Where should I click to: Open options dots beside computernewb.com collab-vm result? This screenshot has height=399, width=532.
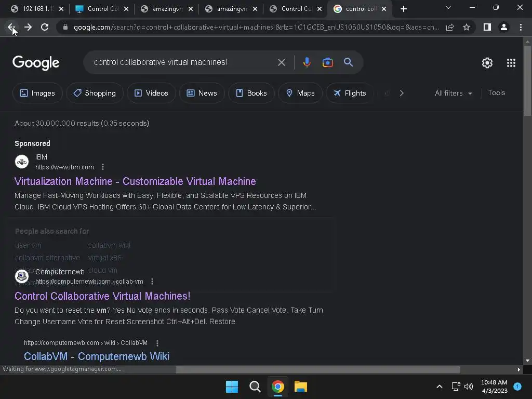click(152, 281)
